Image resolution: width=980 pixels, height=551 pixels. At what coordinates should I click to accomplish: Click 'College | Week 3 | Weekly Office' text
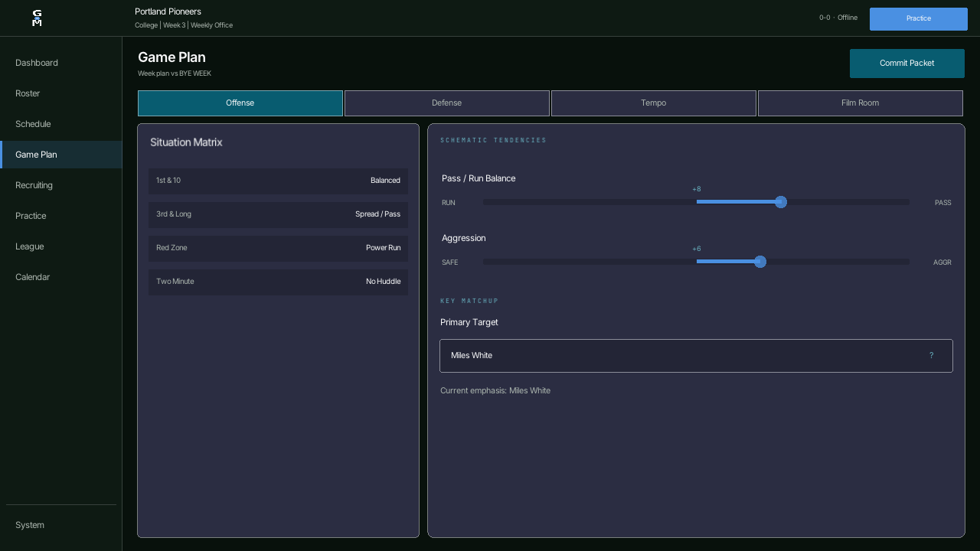[184, 25]
